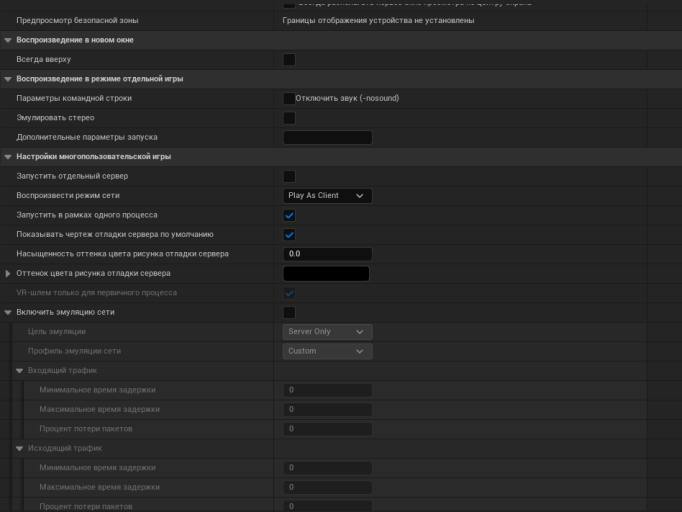682x512 pixels.
Task: Click outgoing 'Процент потери пакетов' field
Action: [328, 506]
